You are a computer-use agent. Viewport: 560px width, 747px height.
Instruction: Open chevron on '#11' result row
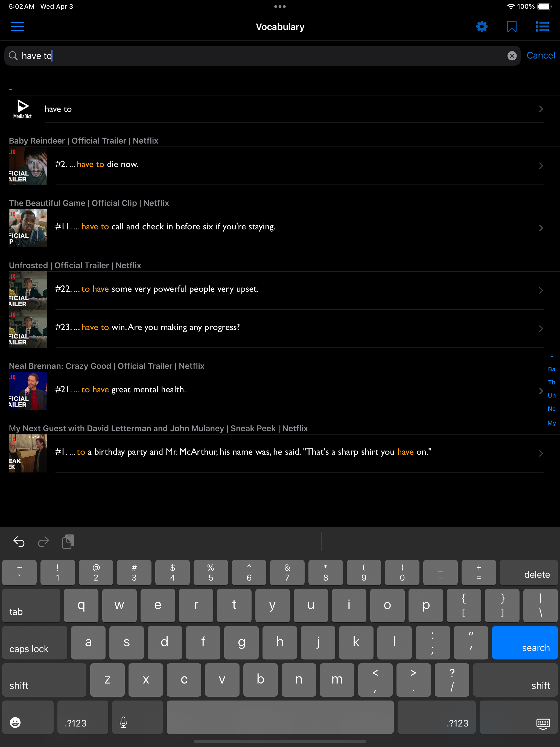point(541,228)
